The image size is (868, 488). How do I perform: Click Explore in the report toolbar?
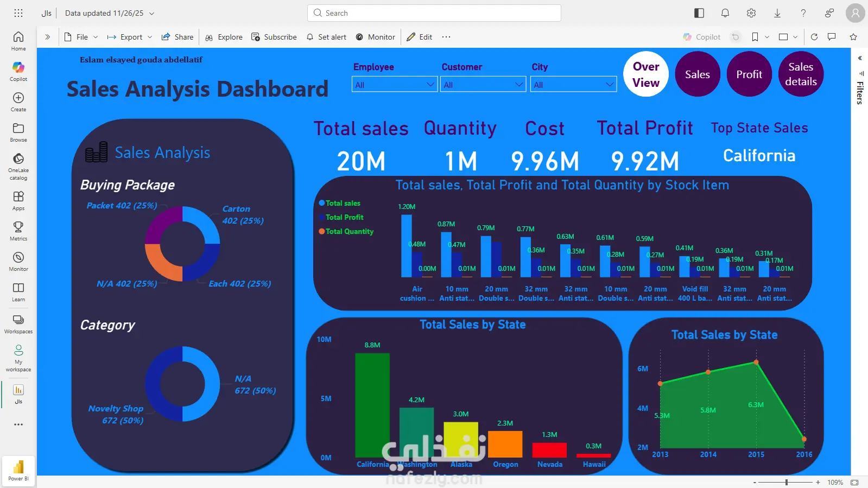(x=224, y=37)
